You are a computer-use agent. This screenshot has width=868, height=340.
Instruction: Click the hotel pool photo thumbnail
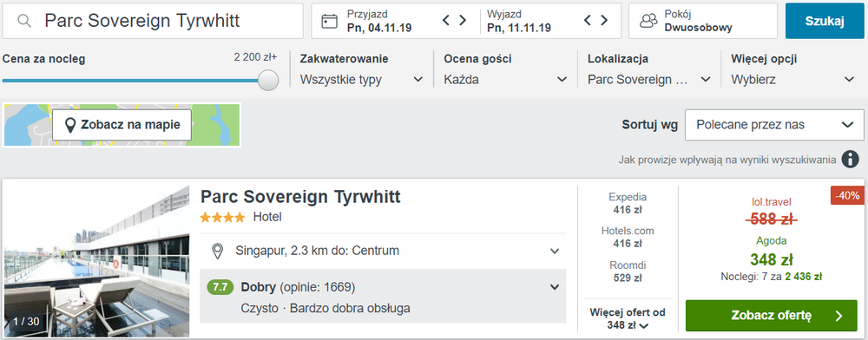(97, 261)
